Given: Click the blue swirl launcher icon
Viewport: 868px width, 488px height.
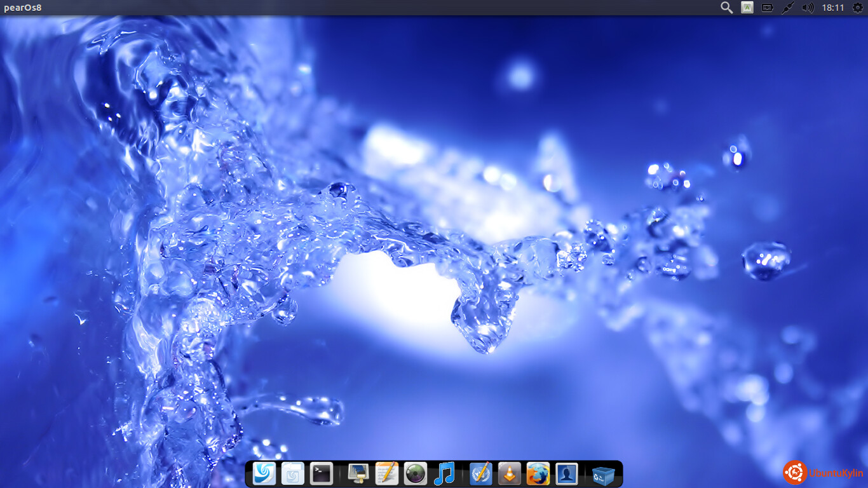Looking at the screenshot, I should pyautogui.click(x=264, y=474).
